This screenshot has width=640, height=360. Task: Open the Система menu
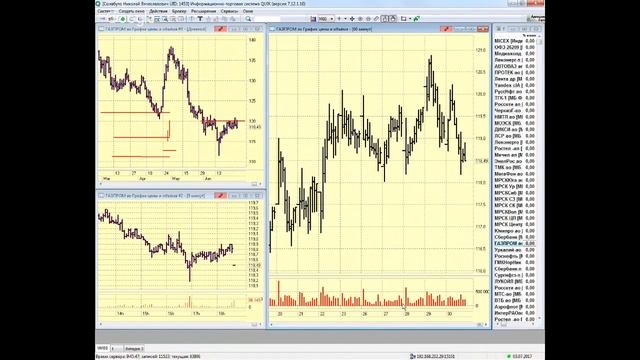pyautogui.click(x=104, y=11)
